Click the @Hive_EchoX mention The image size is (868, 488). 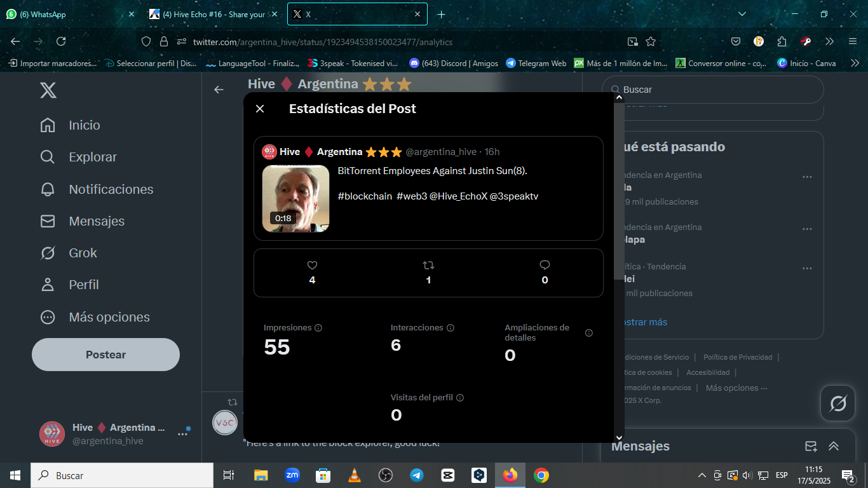(458, 196)
